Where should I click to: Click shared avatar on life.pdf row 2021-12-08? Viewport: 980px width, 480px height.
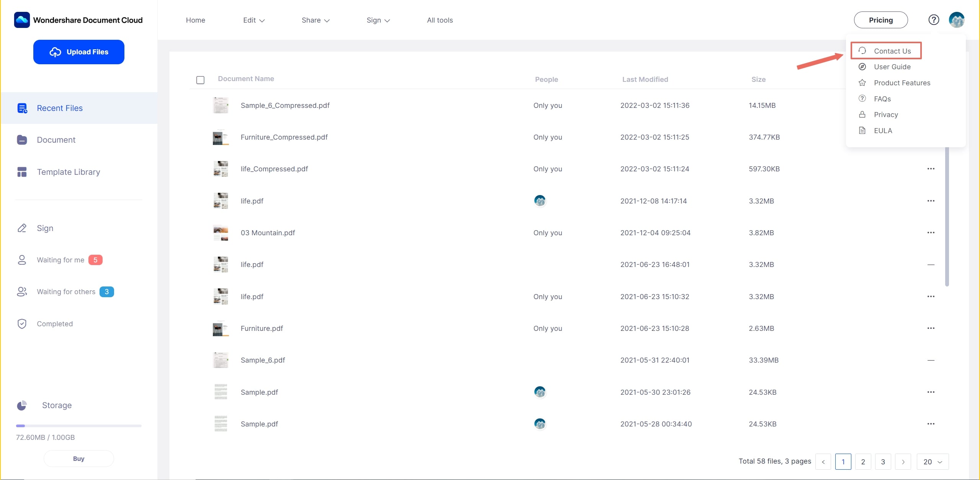(x=540, y=201)
